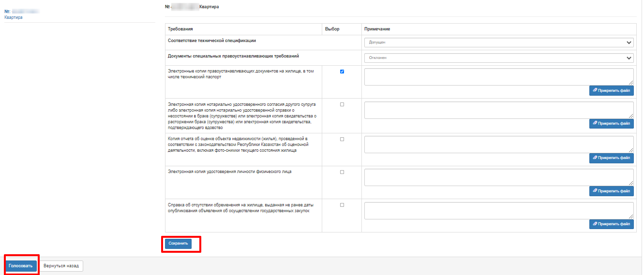The image size is (644, 275).
Task: Attach file for encumbrance absence certificate row
Action: (611, 224)
